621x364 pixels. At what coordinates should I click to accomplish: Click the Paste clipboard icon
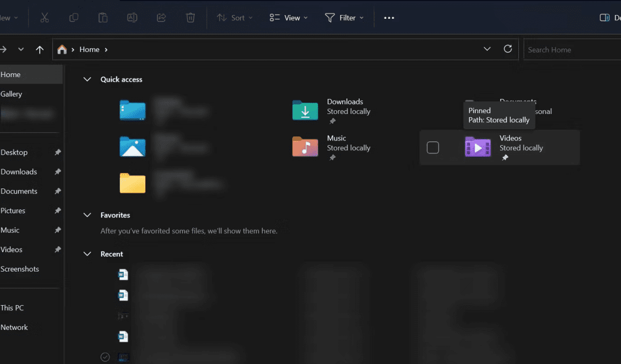(x=103, y=18)
